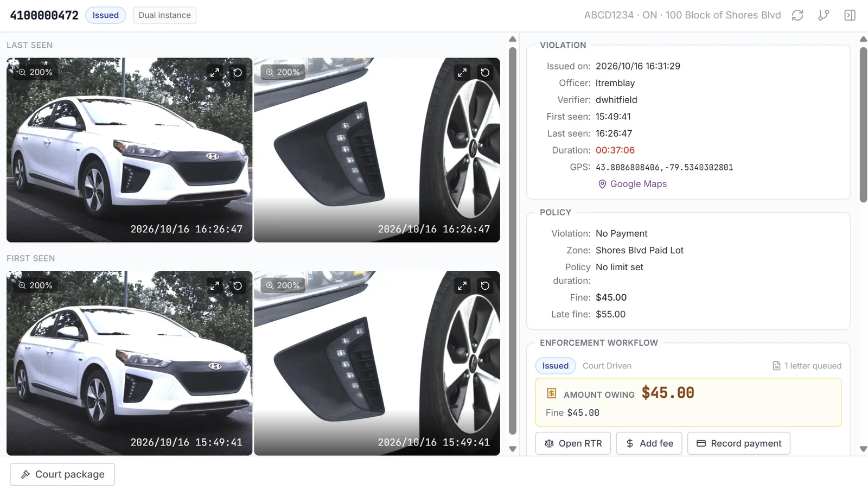The width and height of the screenshot is (868, 490).
Task: Click the Record payment button
Action: pyautogui.click(x=739, y=443)
